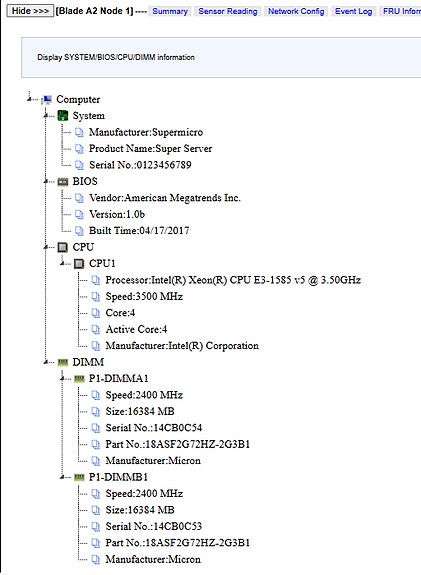Collapse the BIOS tree node
Viewport: 421px width, 575px height.
point(46,182)
